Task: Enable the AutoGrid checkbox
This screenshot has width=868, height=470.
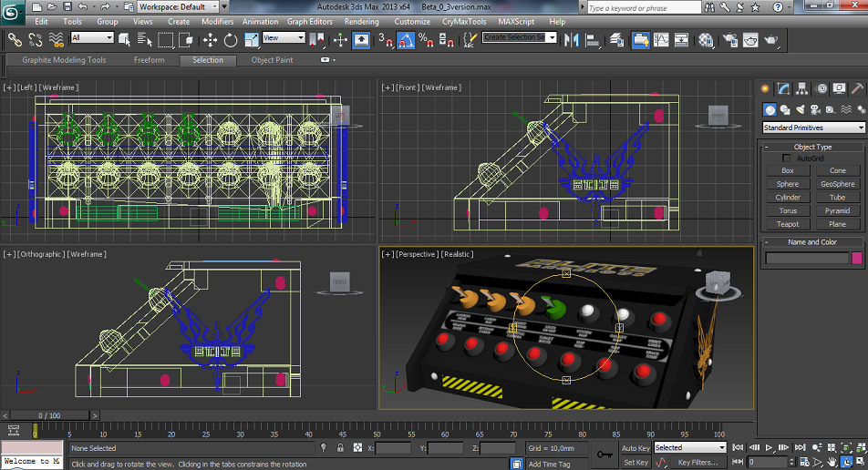Action: tap(787, 158)
